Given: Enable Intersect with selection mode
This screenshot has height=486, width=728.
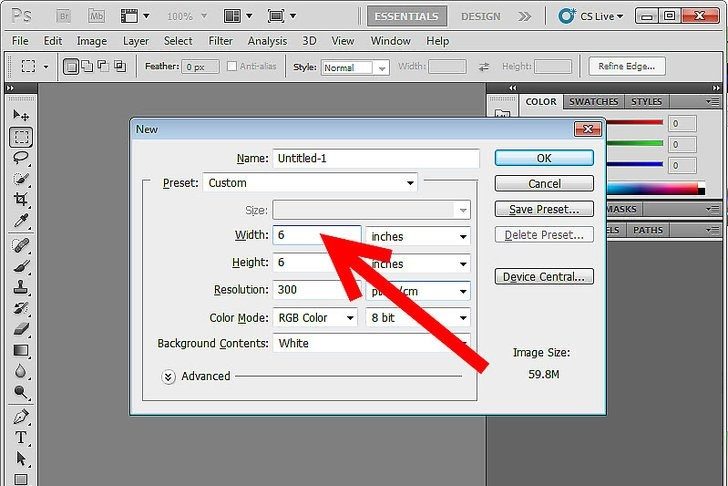Looking at the screenshot, I should [x=120, y=67].
